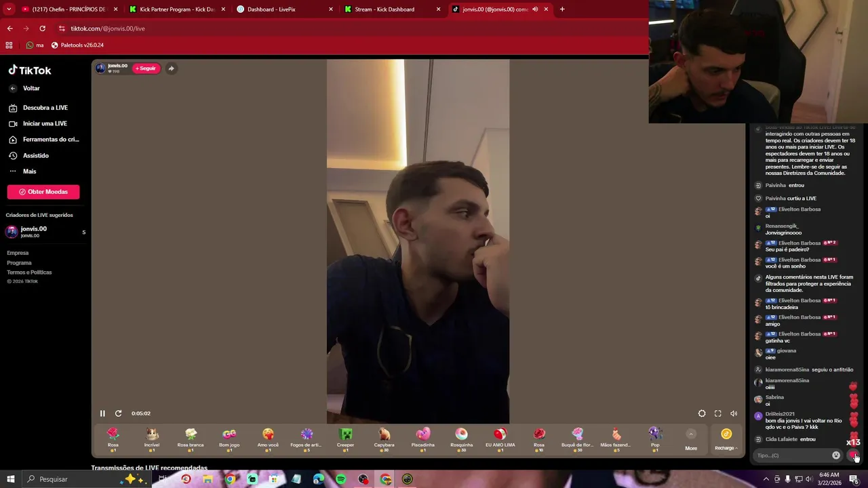
Task: Open Google Chrome from the taskbar
Action: (x=231, y=479)
